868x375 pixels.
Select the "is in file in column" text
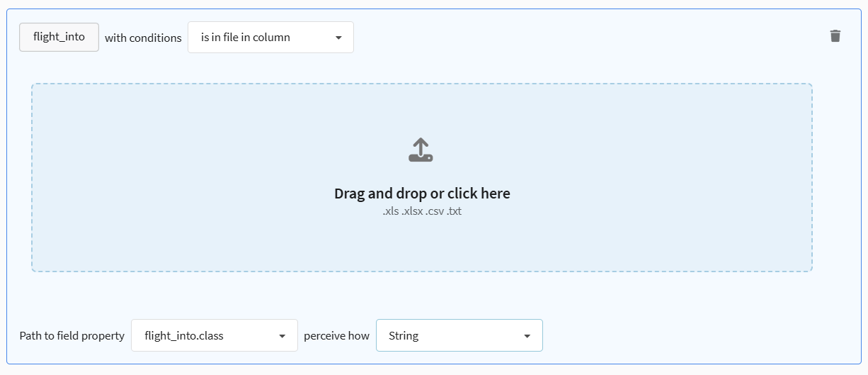(245, 38)
